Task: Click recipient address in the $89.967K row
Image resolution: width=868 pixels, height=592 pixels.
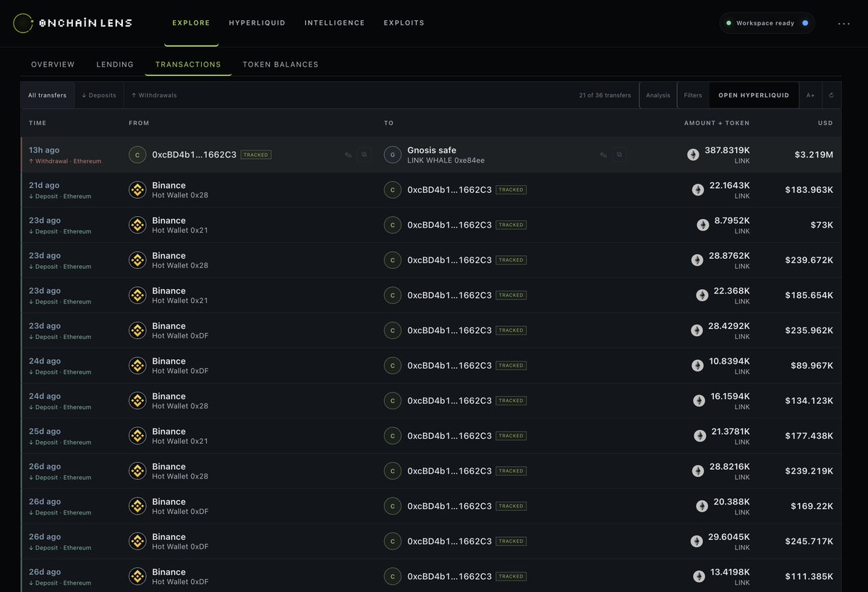Action: [449, 366]
